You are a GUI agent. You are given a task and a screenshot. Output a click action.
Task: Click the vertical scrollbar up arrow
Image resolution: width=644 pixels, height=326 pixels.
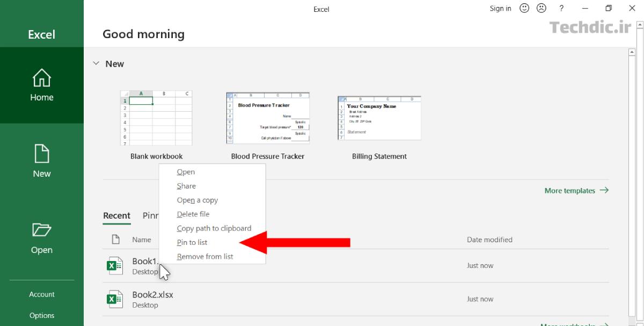632,52
